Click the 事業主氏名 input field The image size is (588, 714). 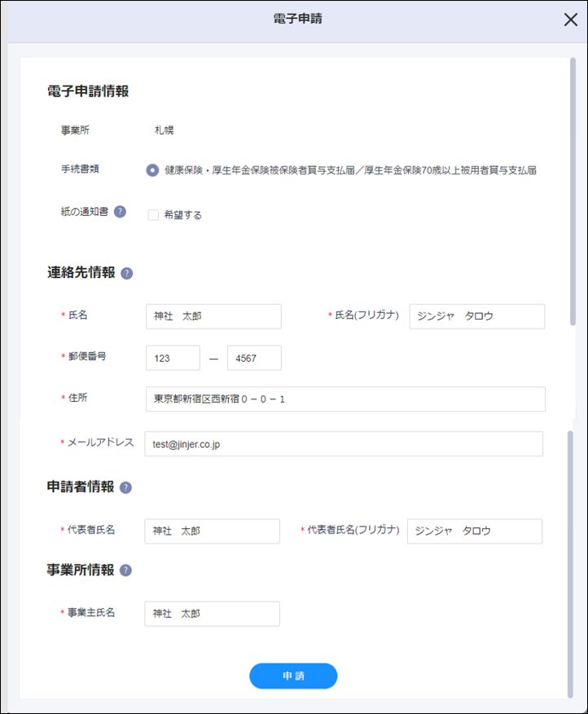[212, 615]
